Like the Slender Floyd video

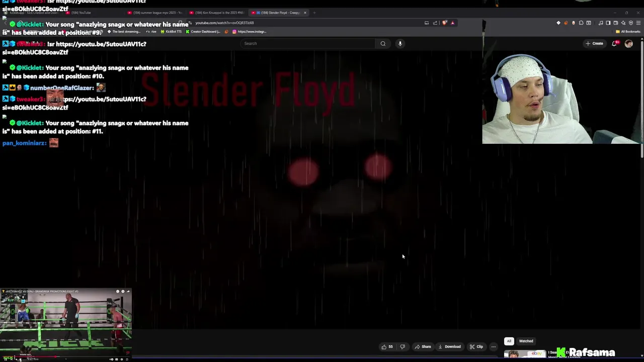coord(387,346)
